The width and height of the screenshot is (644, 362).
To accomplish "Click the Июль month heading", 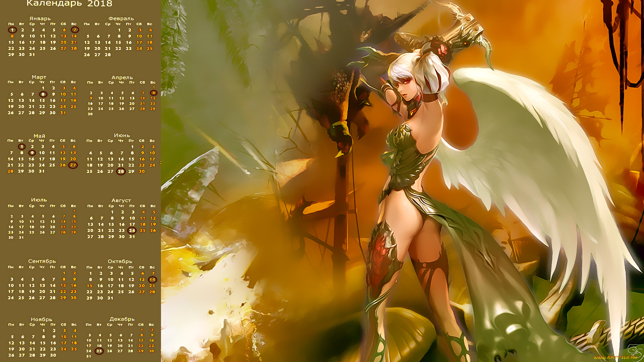I will (x=39, y=200).
